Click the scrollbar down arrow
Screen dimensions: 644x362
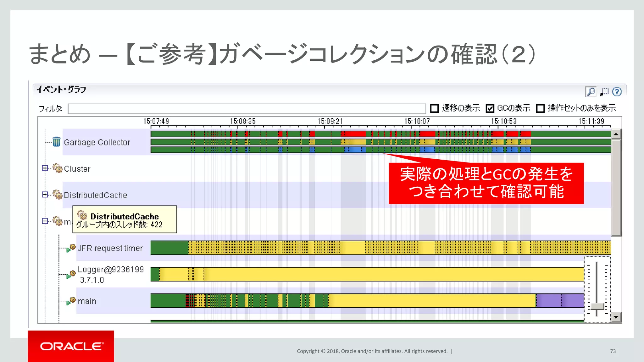[616, 317]
